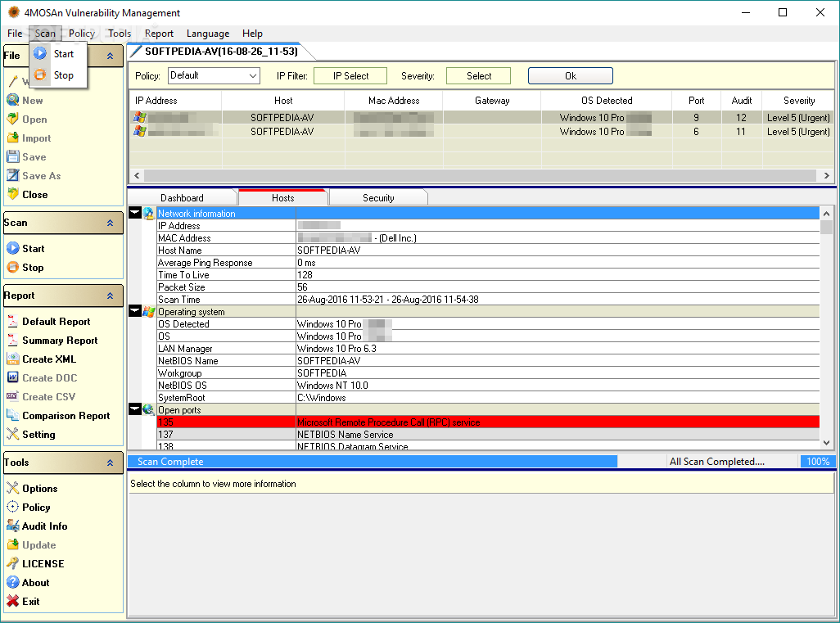Open About in the Tools panel

(x=28, y=582)
